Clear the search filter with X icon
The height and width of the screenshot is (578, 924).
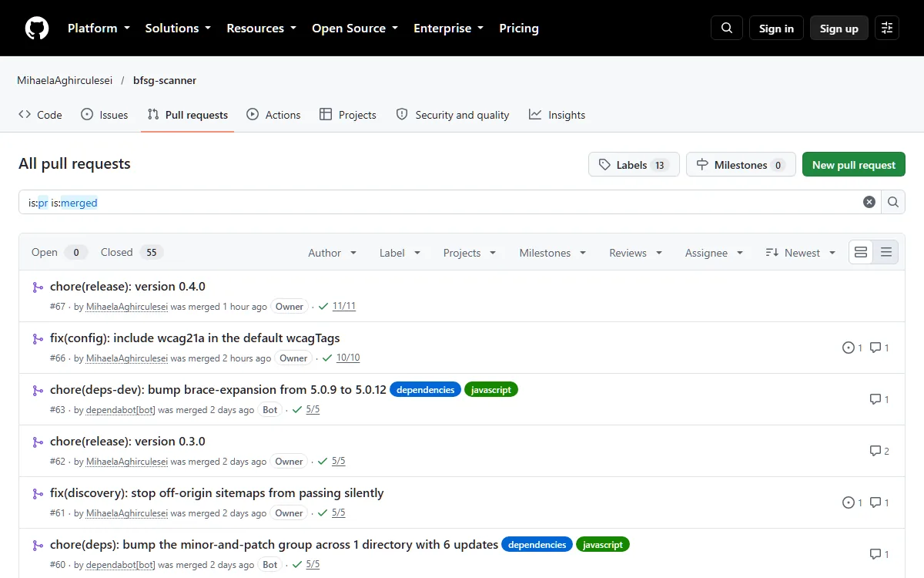(x=869, y=202)
